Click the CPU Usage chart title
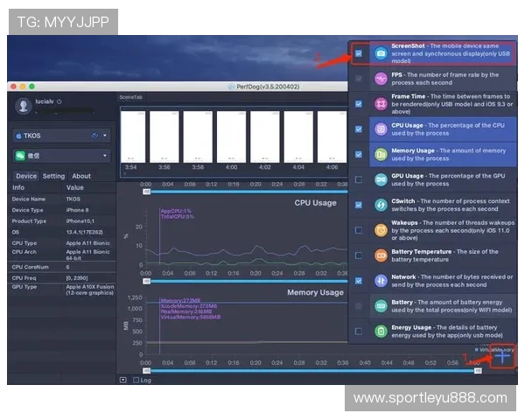Image resolution: width=525 pixels, height=420 pixels. pos(315,203)
